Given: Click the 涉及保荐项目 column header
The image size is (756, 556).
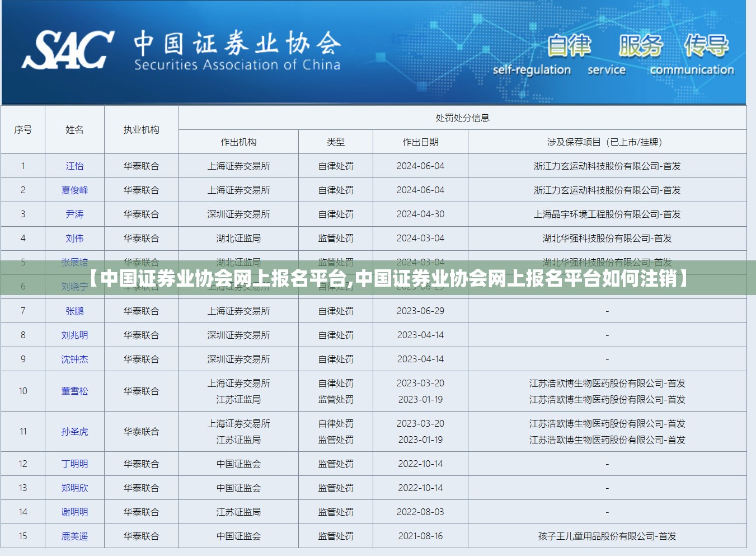Looking at the screenshot, I should 607,142.
